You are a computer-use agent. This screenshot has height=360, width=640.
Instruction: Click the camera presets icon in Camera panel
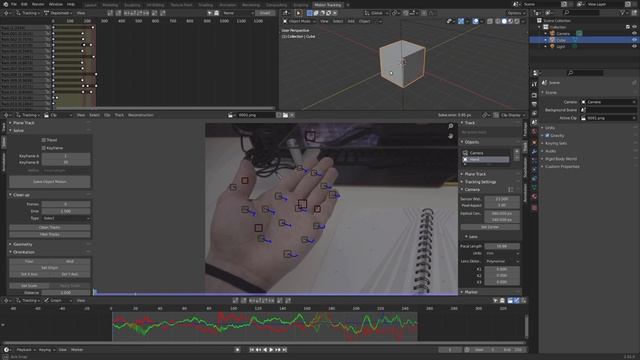[x=511, y=190]
